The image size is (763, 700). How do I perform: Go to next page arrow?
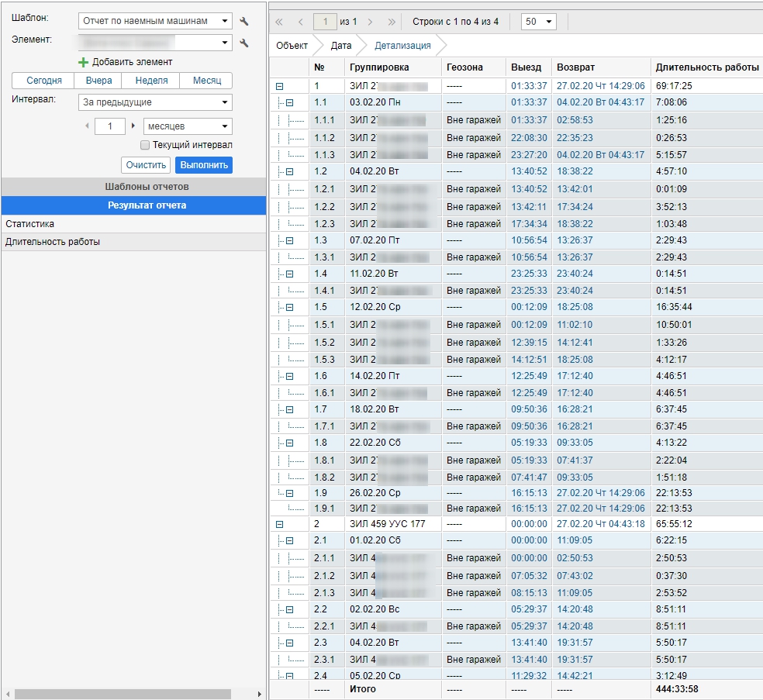371,22
